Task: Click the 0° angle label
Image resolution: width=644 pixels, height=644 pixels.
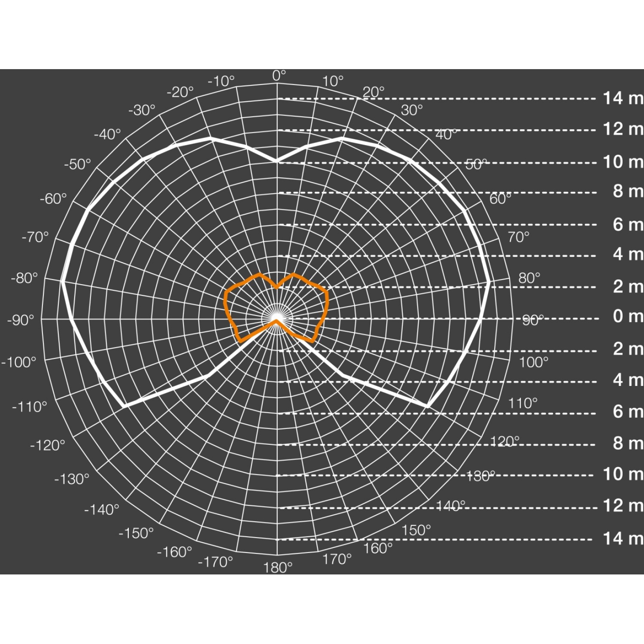Action: click(279, 76)
